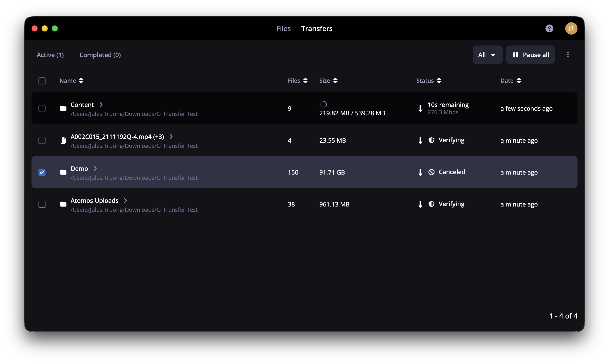The image size is (609, 364).
Task: Click the folder icon for Content
Action: 63,108
